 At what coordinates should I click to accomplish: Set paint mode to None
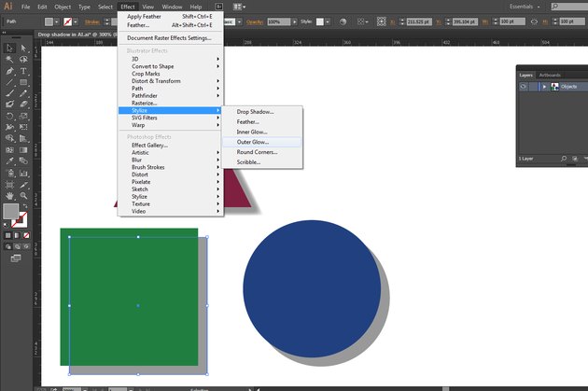point(26,235)
